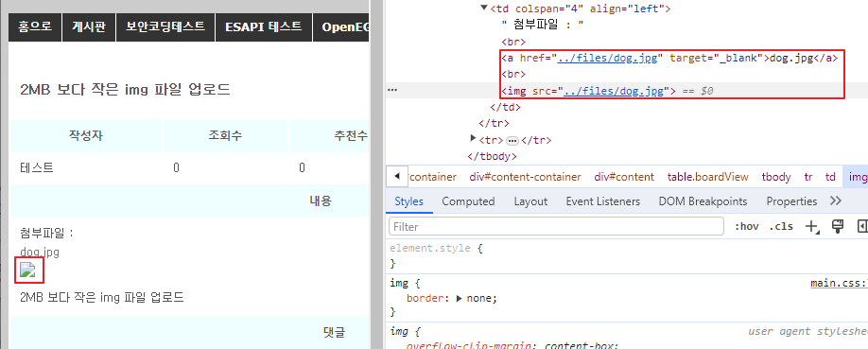Toggle the computed styles sidebar icon
The width and height of the screenshot is (868, 349).
(862, 226)
